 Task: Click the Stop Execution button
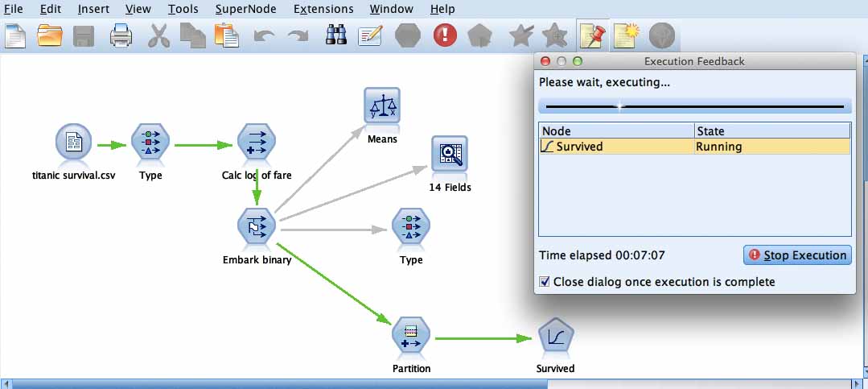click(797, 255)
